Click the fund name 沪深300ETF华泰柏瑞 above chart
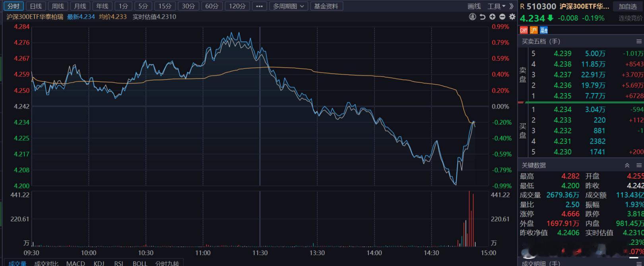 click(x=35, y=17)
